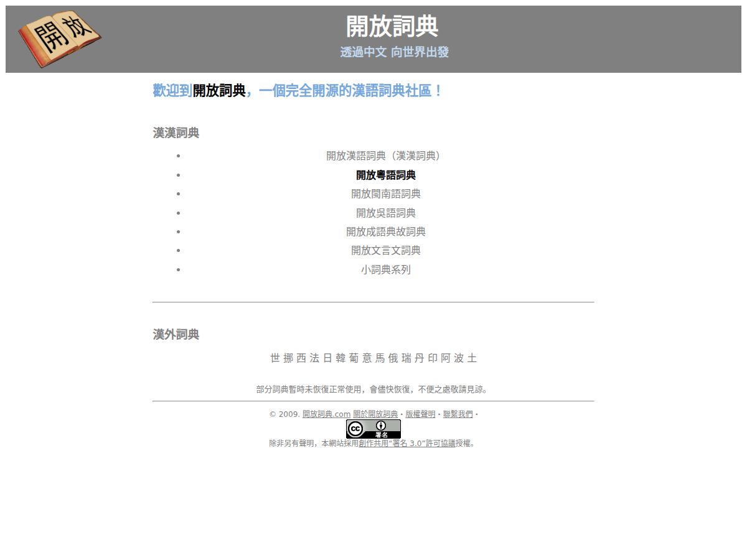This screenshot has width=747, height=560.
Task: Select the 丹 foreign dictionary link
Action: 420,358
